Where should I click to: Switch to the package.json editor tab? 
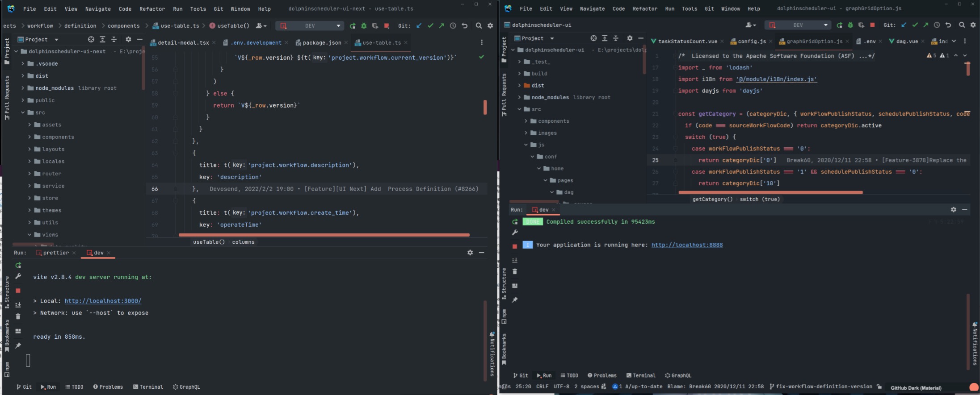321,43
